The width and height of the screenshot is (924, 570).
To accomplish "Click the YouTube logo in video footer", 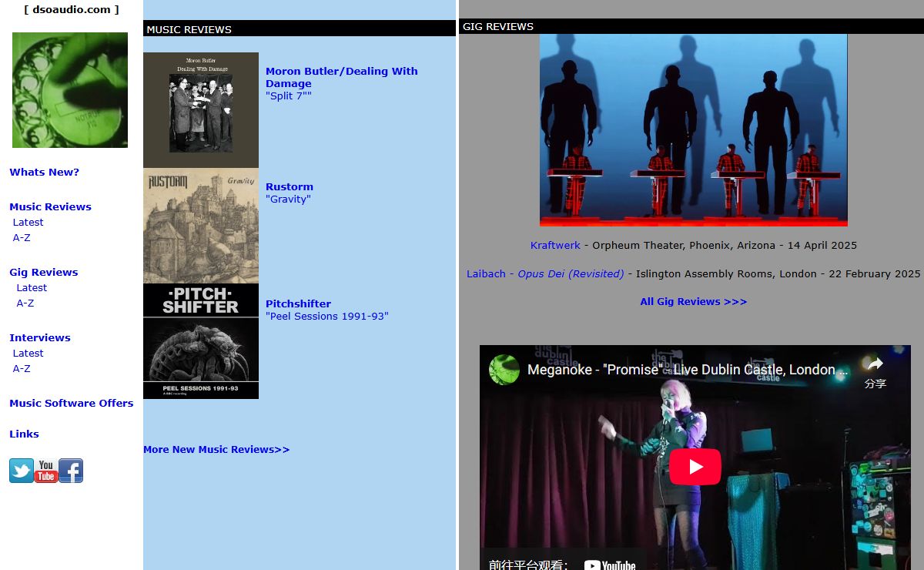I will coord(609,565).
